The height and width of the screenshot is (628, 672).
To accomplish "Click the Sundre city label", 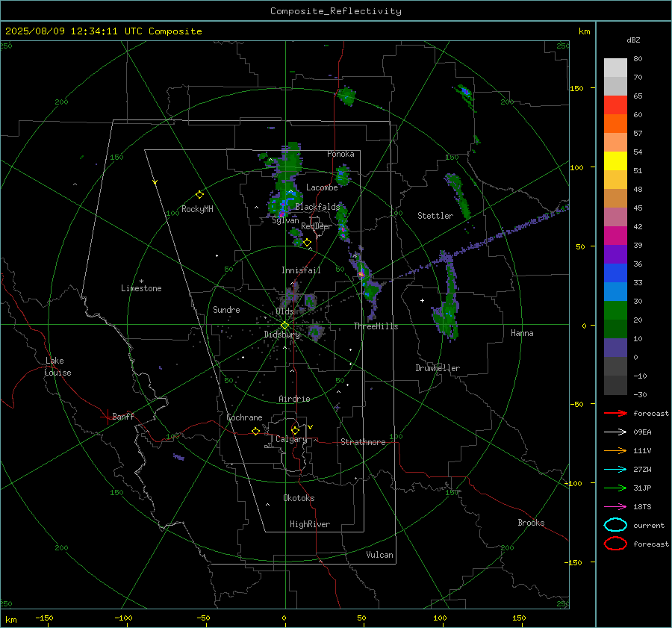I will click(226, 309).
